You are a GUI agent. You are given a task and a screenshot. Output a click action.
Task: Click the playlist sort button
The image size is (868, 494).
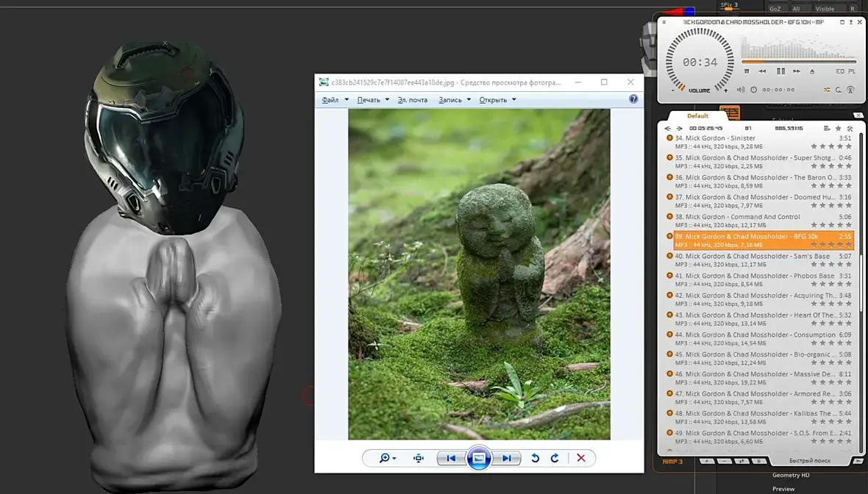pyautogui.click(x=741, y=461)
